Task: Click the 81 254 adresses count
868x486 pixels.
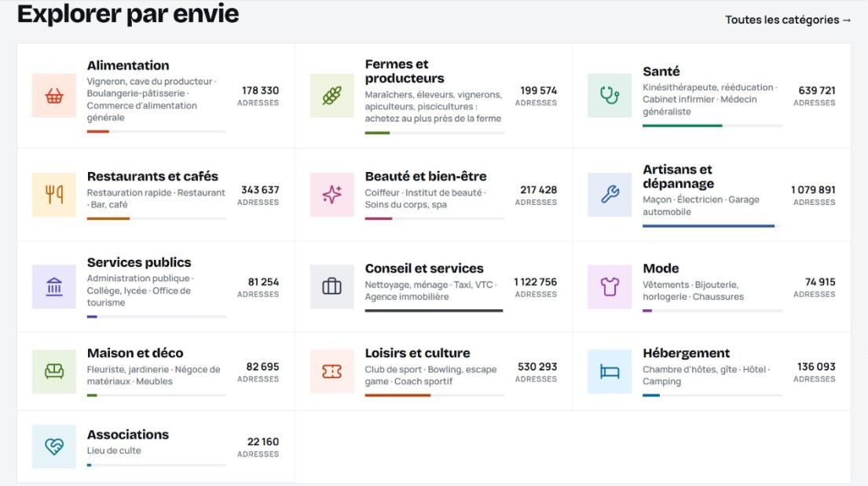Action: point(258,287)
